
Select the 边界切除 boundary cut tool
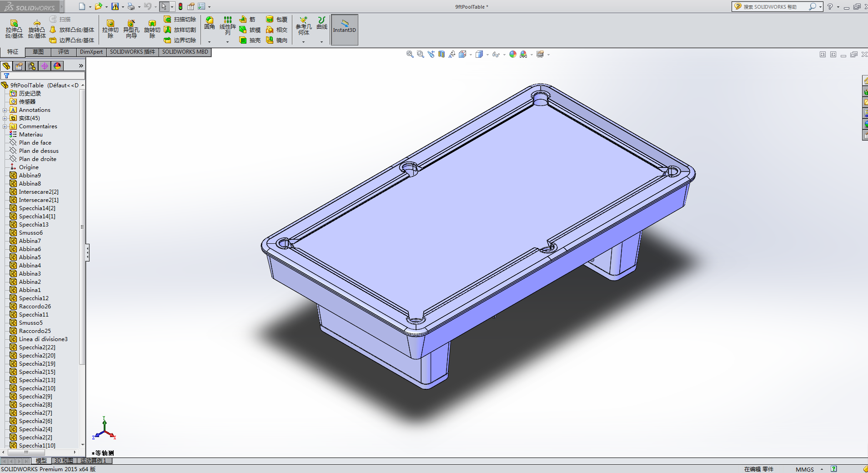(180, 40)
